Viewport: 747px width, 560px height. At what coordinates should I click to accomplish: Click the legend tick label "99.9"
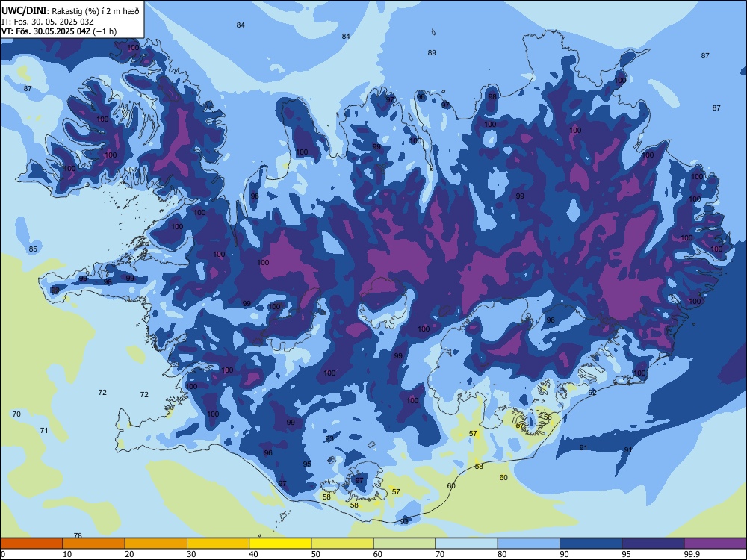[x=692, y=554]
